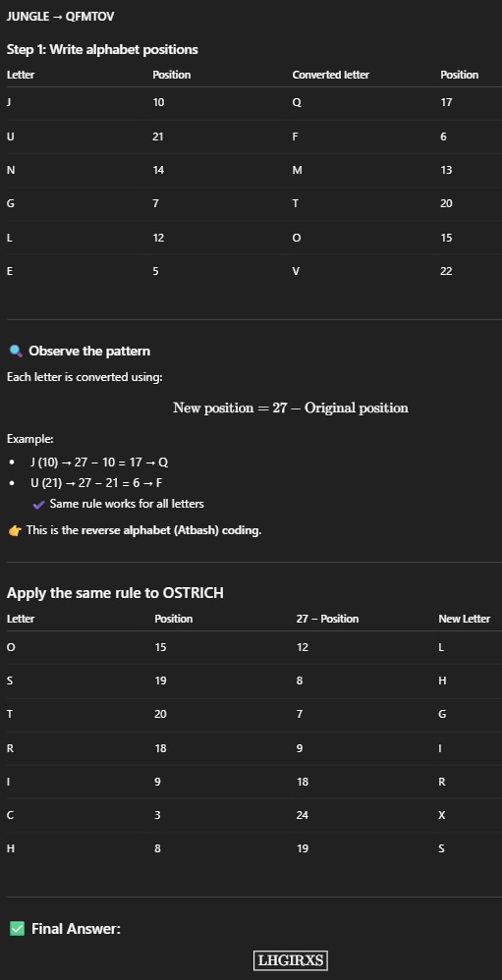Click the J (10) example bullet line

pos(99,463)
